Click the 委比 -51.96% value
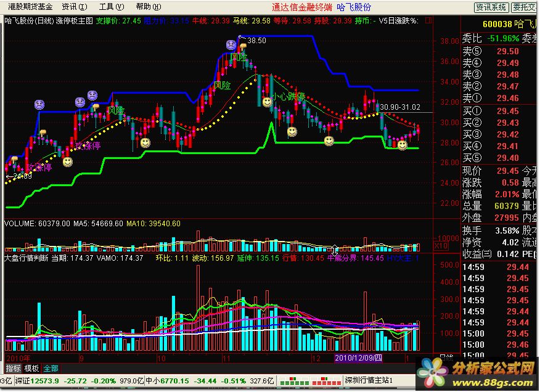This screenshot has width=540, height=392. 503,38
